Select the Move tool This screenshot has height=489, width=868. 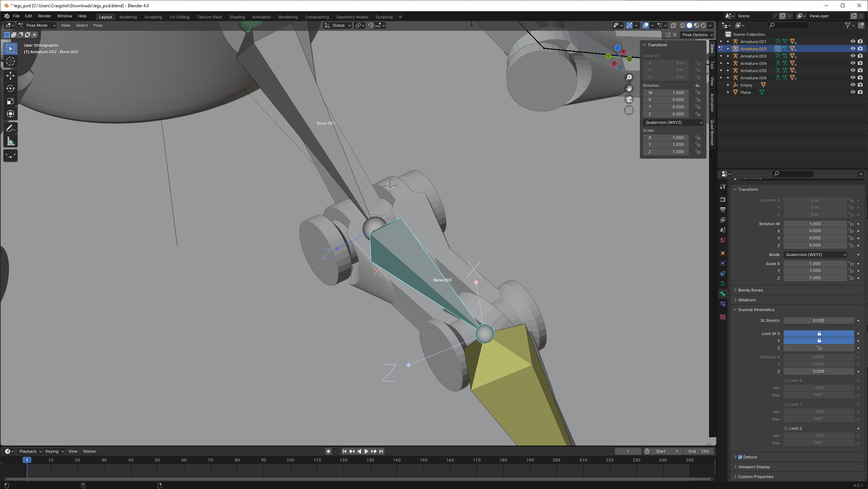pos(11,75)
